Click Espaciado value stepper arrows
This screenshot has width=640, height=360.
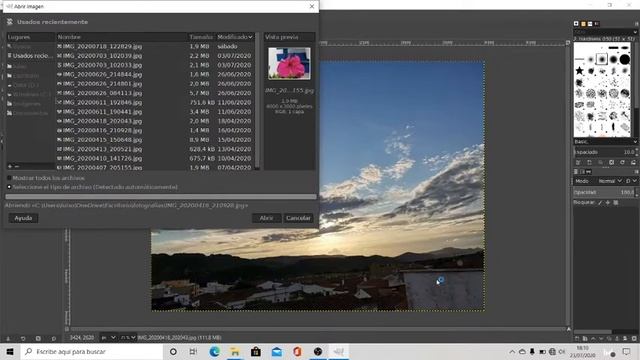(x=636, y=152)
